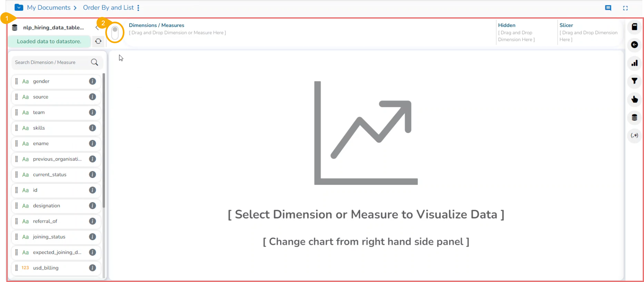Click the Order By and List title
The height and width of the screenshot is (282, 644).
point(108,8)
